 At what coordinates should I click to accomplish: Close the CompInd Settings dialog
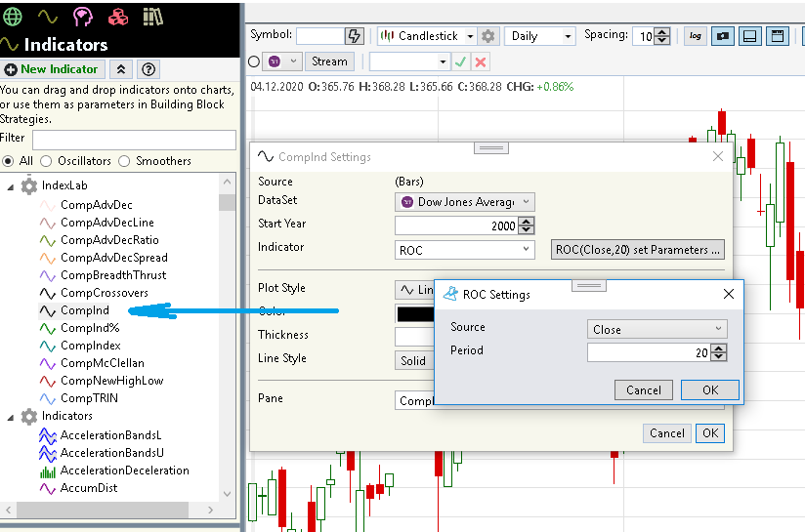pos(718,156)
